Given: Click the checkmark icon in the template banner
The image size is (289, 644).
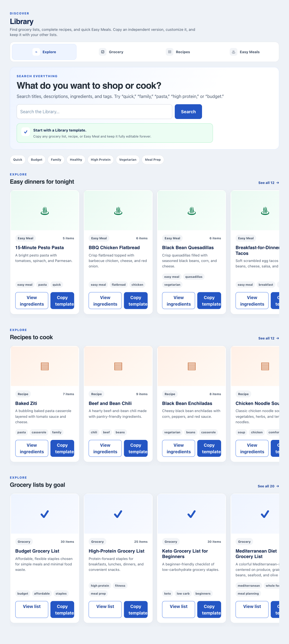Looking at the screenshot, I should [26, 132].
